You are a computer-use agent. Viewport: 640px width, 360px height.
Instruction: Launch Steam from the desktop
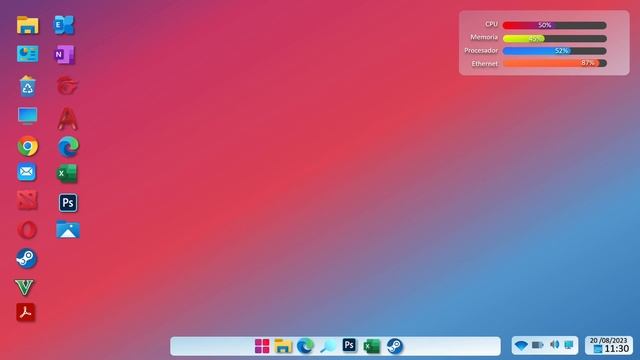27,258
